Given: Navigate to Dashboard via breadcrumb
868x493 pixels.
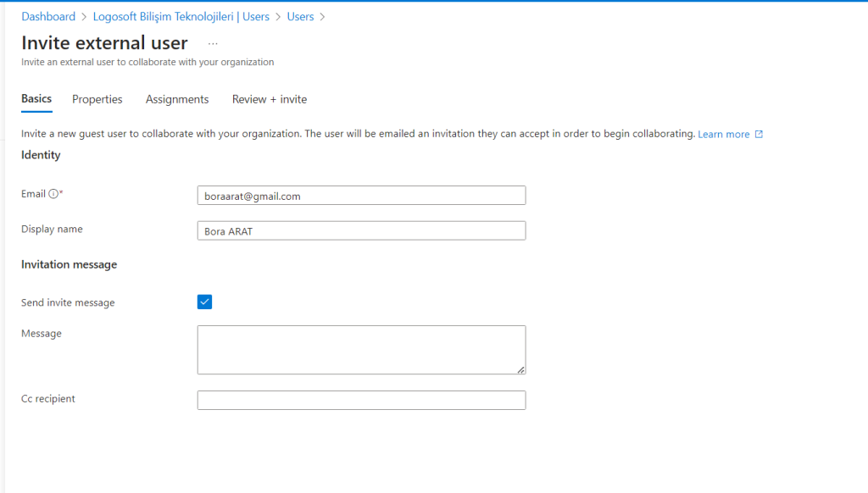Looking at the screenshot, I should click(48, 16).
